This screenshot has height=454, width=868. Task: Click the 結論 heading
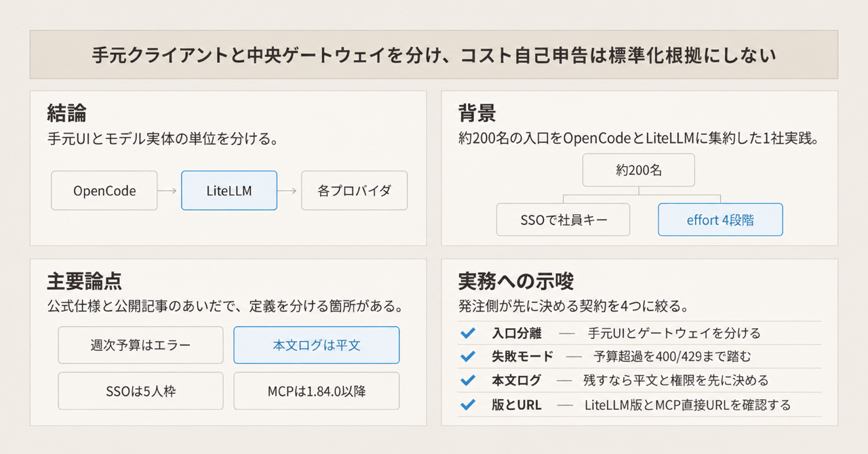tap(66, 112)
